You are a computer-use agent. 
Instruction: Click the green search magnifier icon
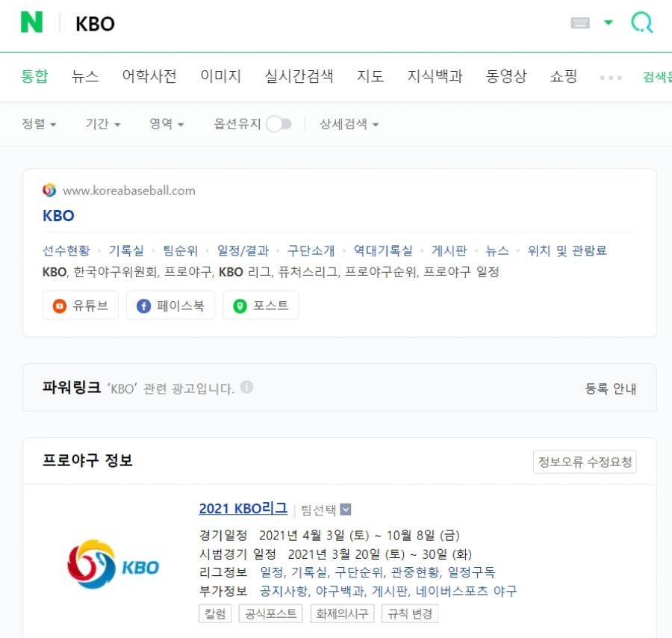641,22
